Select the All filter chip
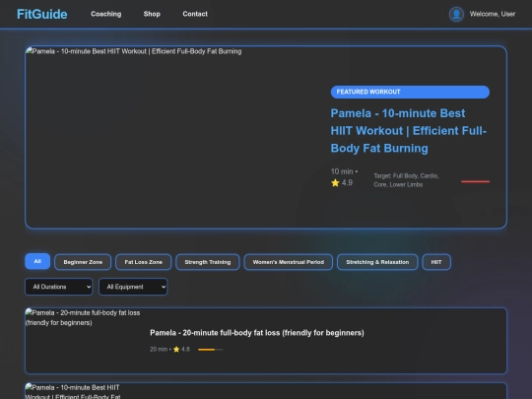Viewport: 532px width, 399px height. click(x=37, y=261)
